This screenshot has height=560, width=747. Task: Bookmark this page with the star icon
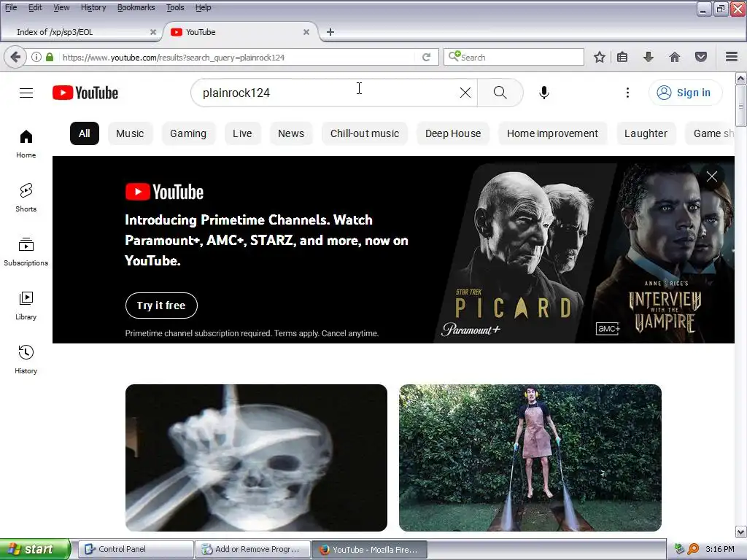(x=600, y=57)
